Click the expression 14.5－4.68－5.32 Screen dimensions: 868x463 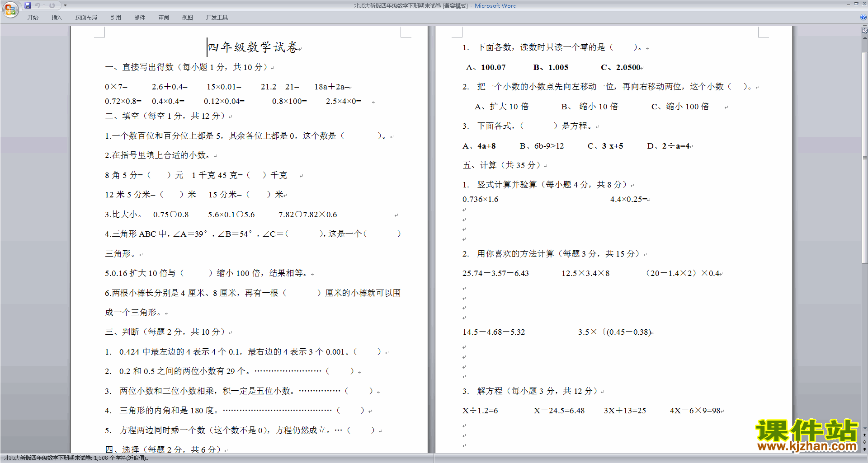coord(494,332)
